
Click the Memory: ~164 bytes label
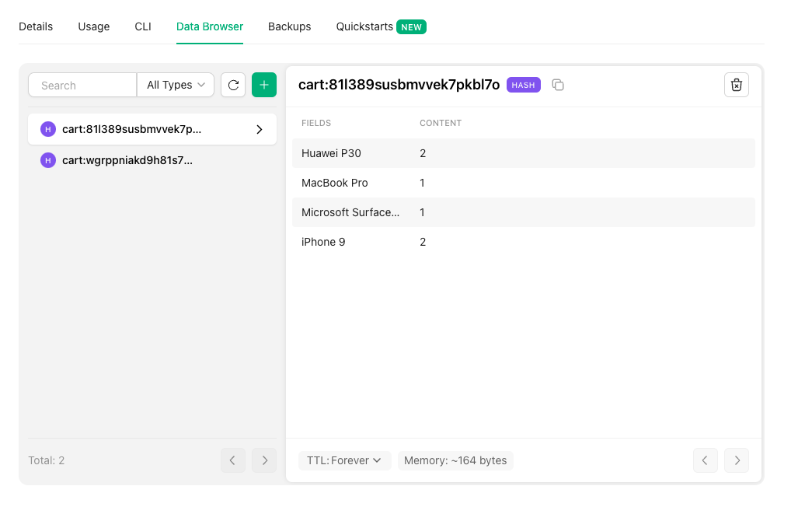point(455,460)
